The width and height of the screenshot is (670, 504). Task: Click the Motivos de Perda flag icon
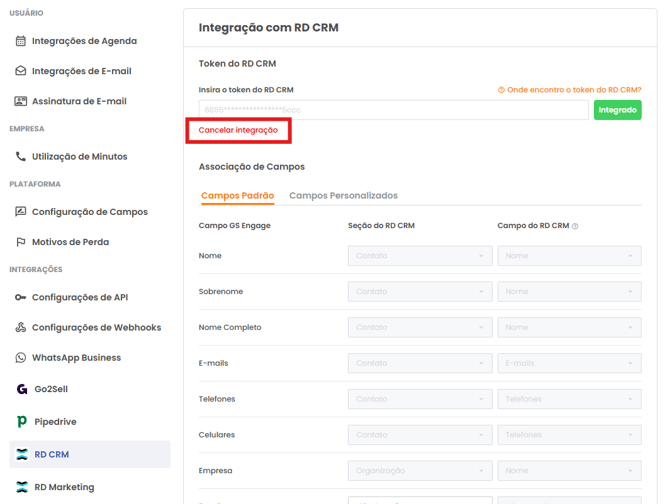point(21,242)
